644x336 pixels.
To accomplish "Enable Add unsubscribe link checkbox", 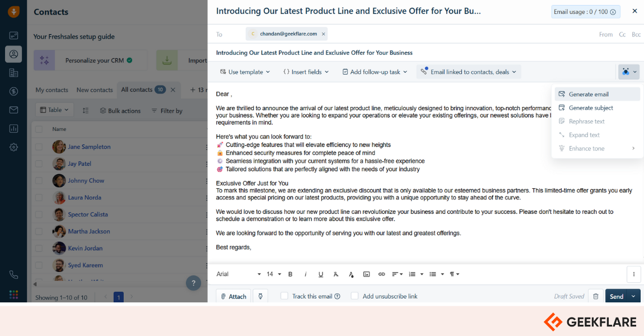I will point(354,296).
